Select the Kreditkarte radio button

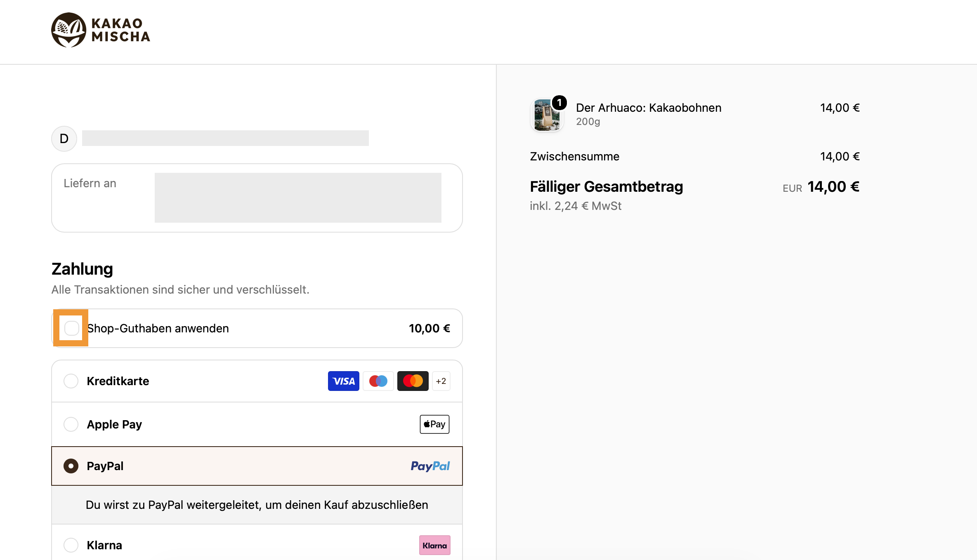71,381
